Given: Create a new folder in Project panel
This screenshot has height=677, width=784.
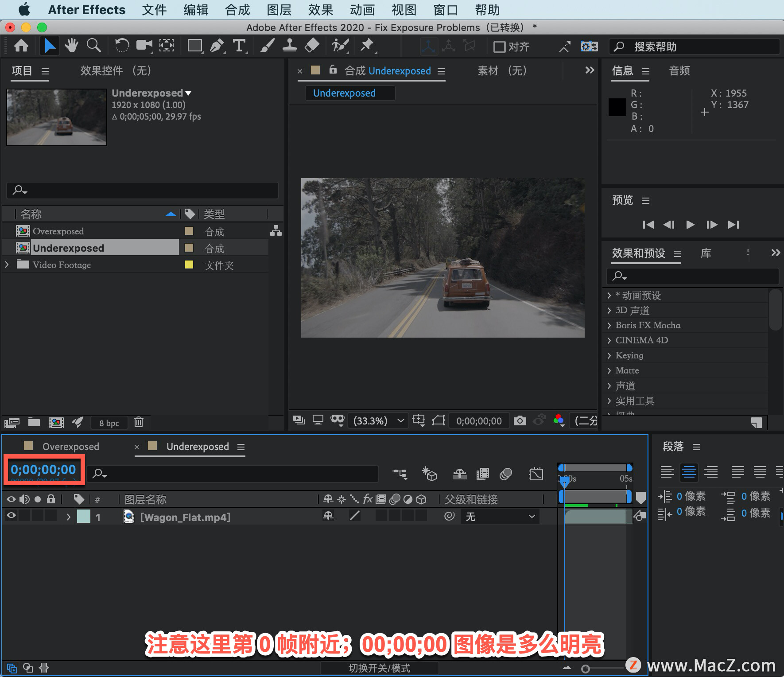Looking at the screenshot, I should 34,422.
